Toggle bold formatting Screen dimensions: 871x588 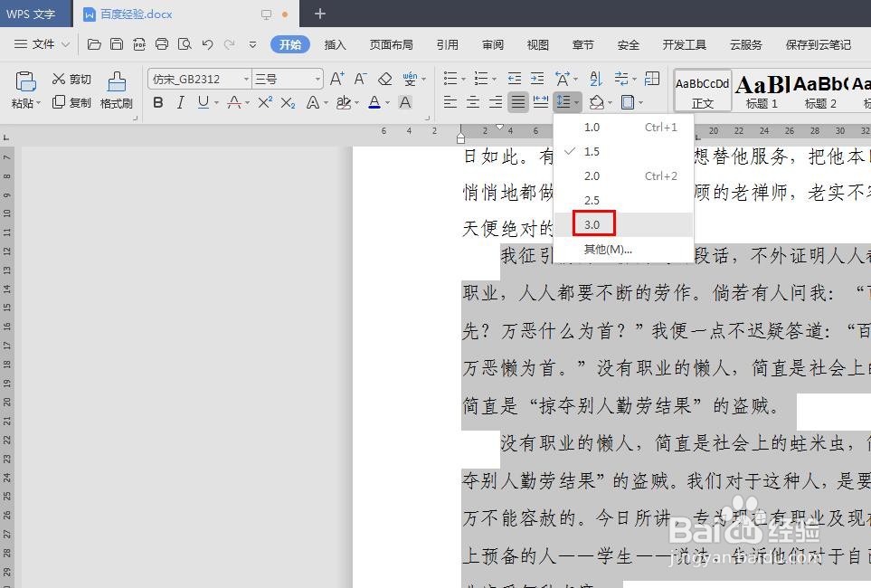click(x=157, y=101)
